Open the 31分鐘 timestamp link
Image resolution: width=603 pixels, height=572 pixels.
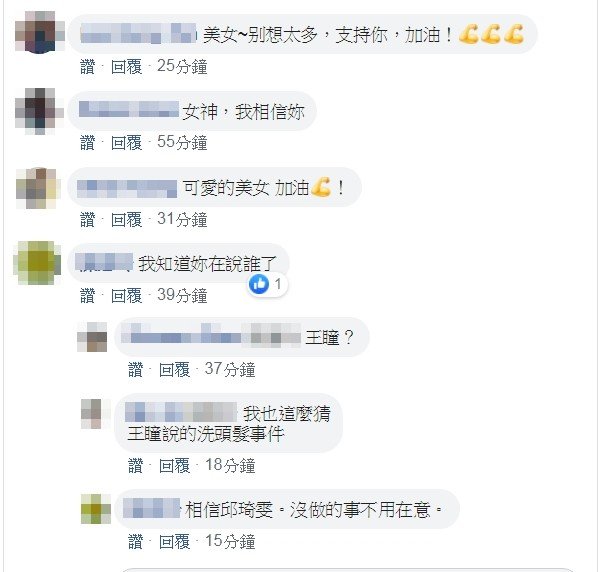(x=182, y=219)
